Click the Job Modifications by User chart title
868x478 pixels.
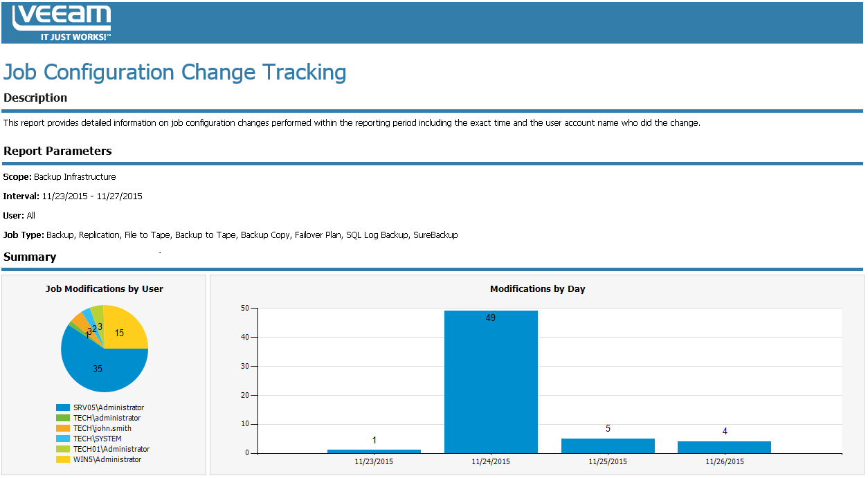105,288
